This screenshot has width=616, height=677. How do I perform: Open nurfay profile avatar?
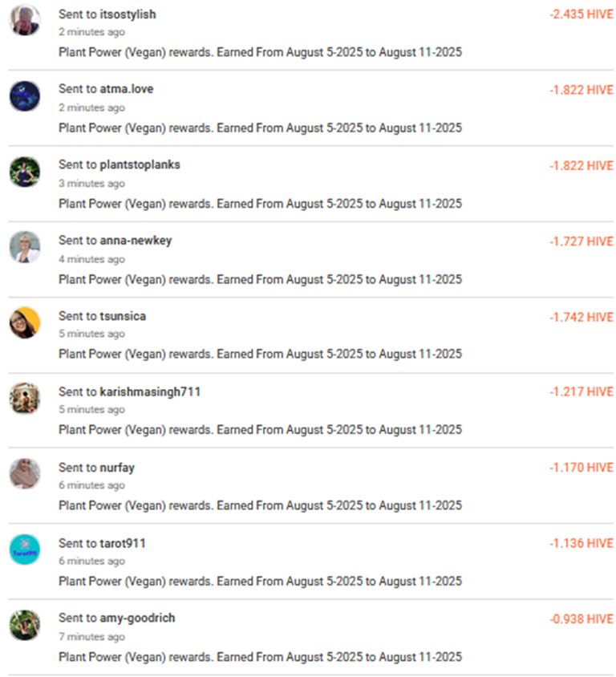(x=25, y=473)
